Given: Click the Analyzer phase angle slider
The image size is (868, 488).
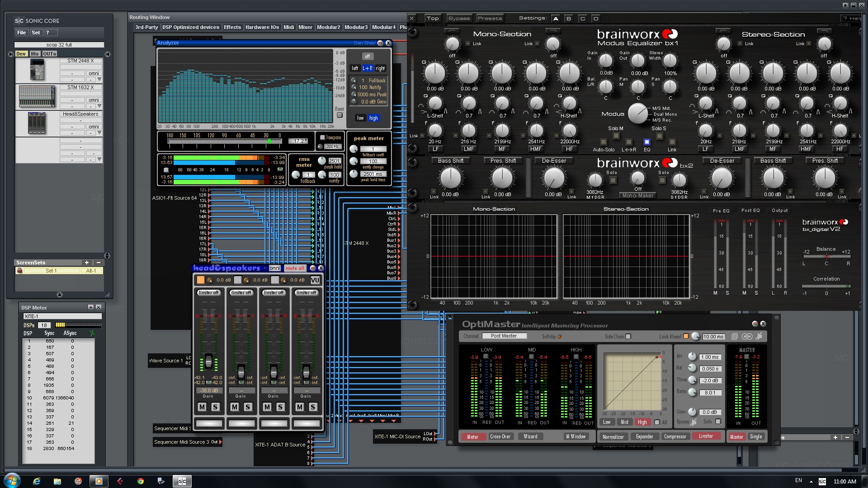Looking at the screenshot, I should click(224, 141).
